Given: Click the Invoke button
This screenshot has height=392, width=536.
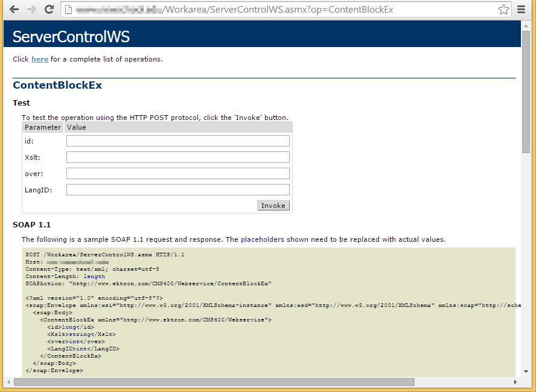Looking at the screenshot, I should (273, 206).
